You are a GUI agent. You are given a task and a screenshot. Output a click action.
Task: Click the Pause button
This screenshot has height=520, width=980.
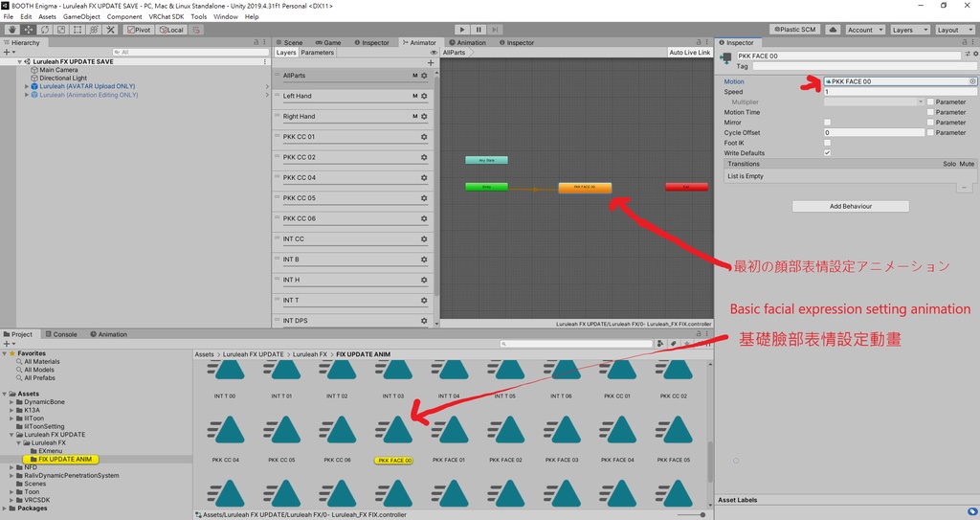pos(479,30)
